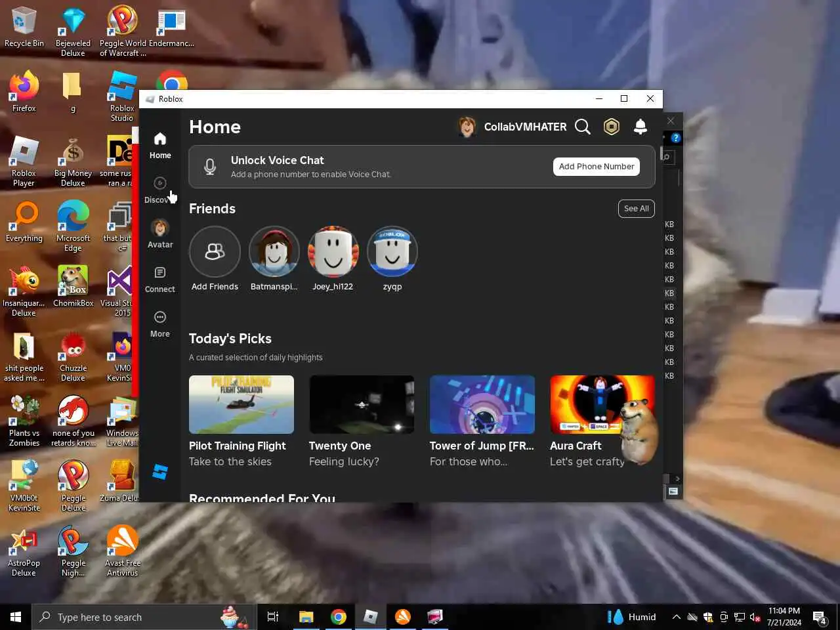
Task: Open ChomikBox desktop shortcut
Action: click(x=73, y=287)
